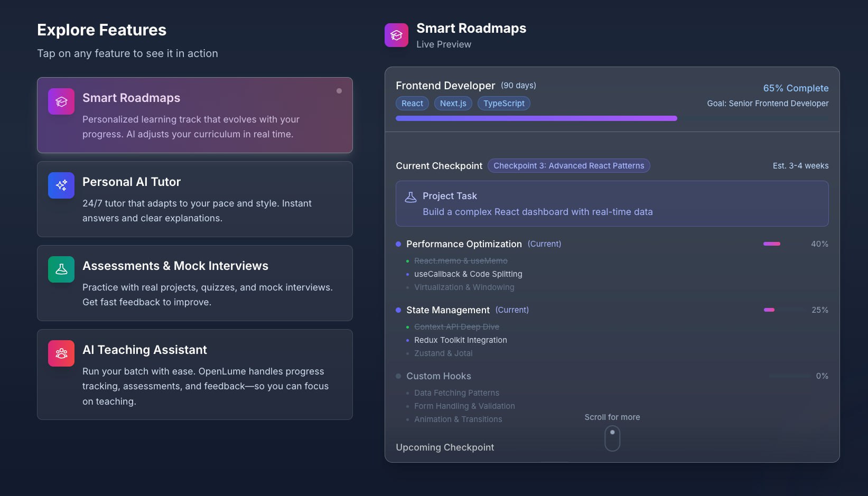
Task: Select the useCallback & Code Splitting topic
Action: click(468, 274)
